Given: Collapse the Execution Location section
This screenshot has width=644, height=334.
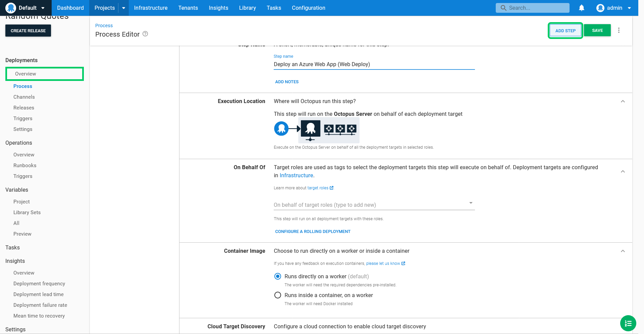Looking at the screenshot, I should pyautogui.click(x=623, y=101).
